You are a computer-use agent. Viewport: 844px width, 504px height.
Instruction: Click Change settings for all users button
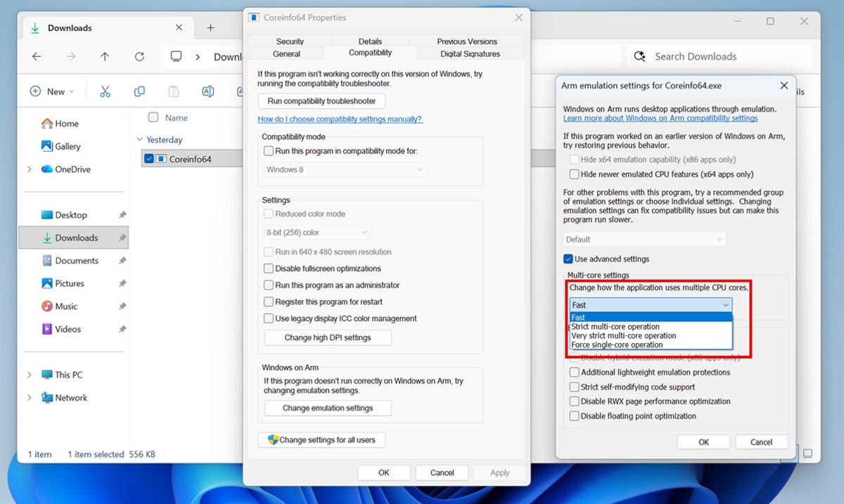[x=322, y=440]
